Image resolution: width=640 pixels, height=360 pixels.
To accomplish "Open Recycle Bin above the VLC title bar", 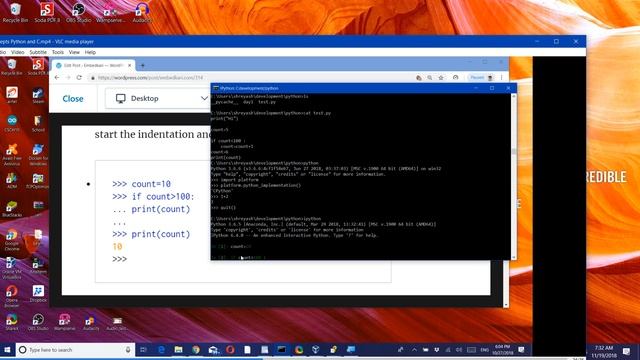I will click(16, 12).
